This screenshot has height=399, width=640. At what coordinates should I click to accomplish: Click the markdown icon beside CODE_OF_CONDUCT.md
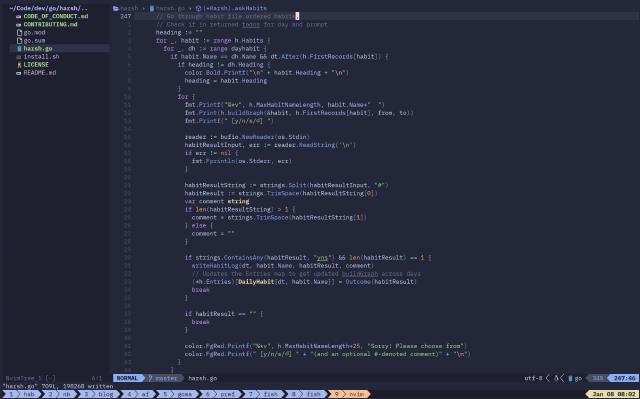pos(18,16)
